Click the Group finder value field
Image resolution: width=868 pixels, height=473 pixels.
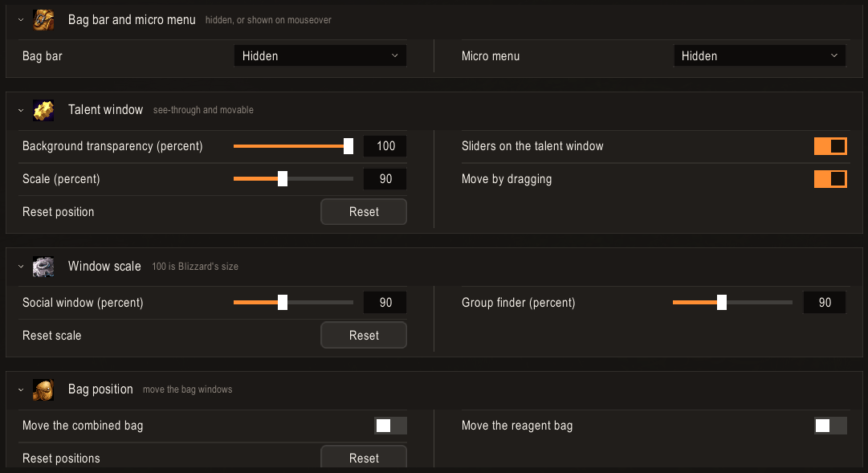(x=825, y=303)
